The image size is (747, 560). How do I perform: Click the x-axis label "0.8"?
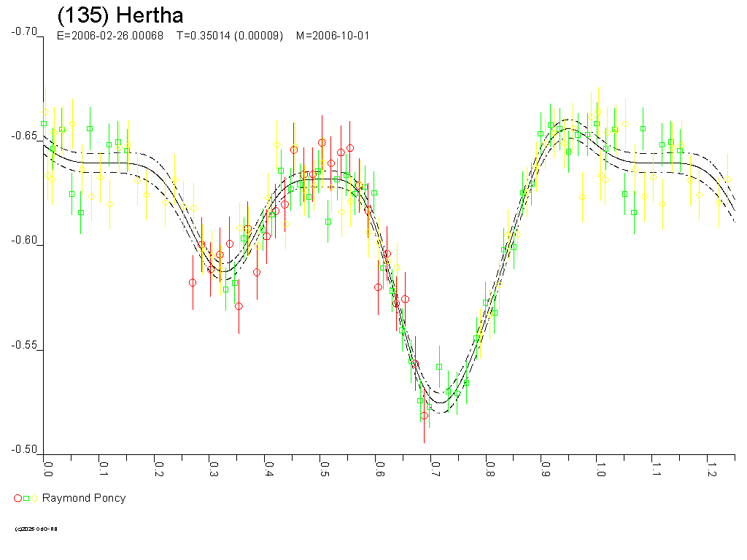coord(490,469)
